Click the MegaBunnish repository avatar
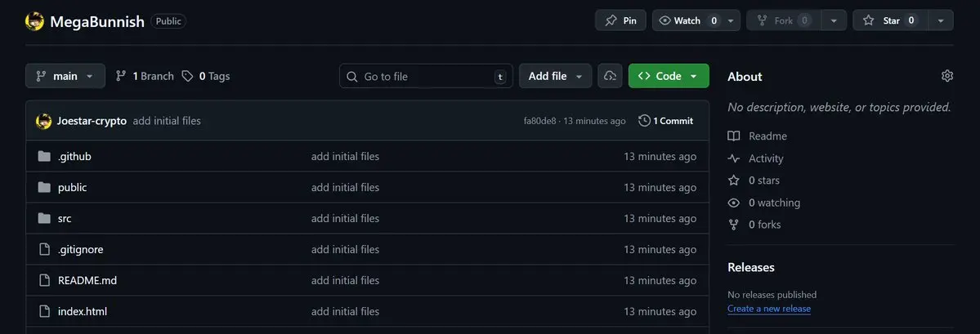Image resolution: width=980 pixels, height=334 pixels. tap(34, 20)
